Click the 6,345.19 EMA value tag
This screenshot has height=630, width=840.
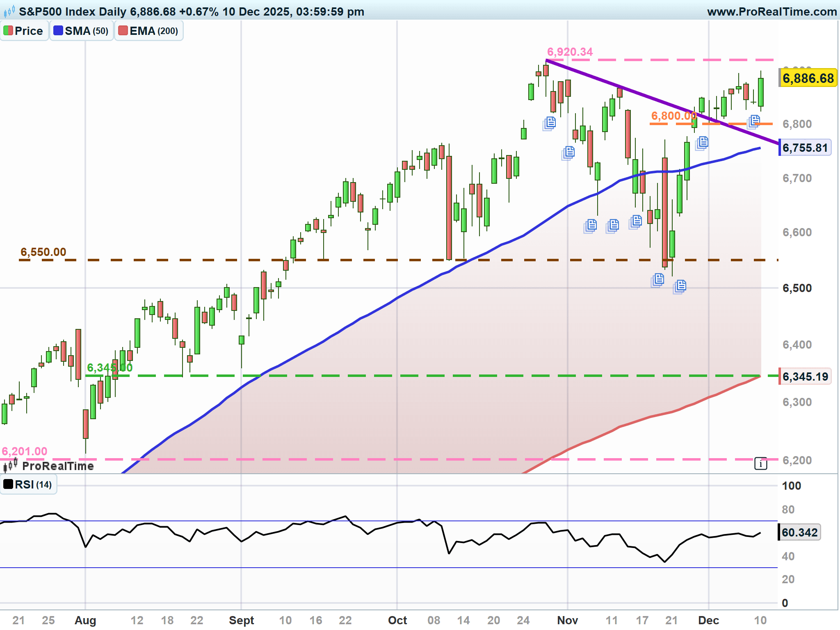pyautogui.click(x=805, y=377)
